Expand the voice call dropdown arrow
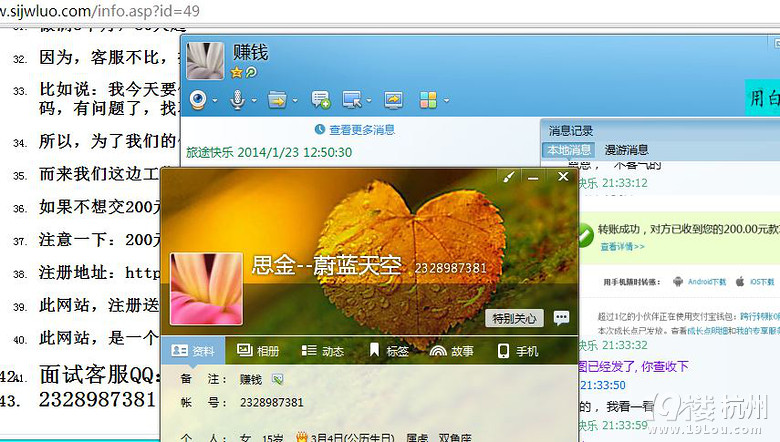The height and width of the screenshot is (442, 780). click(x=254, y=100)
